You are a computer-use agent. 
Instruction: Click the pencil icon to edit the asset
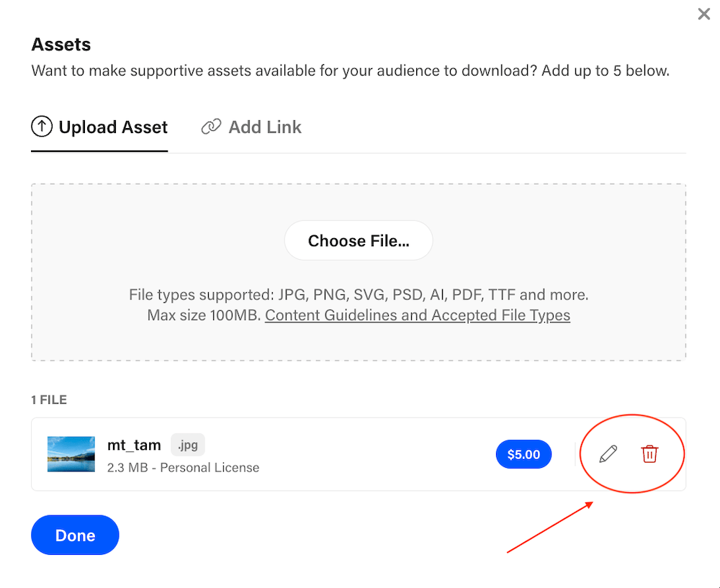click(607, 453)
